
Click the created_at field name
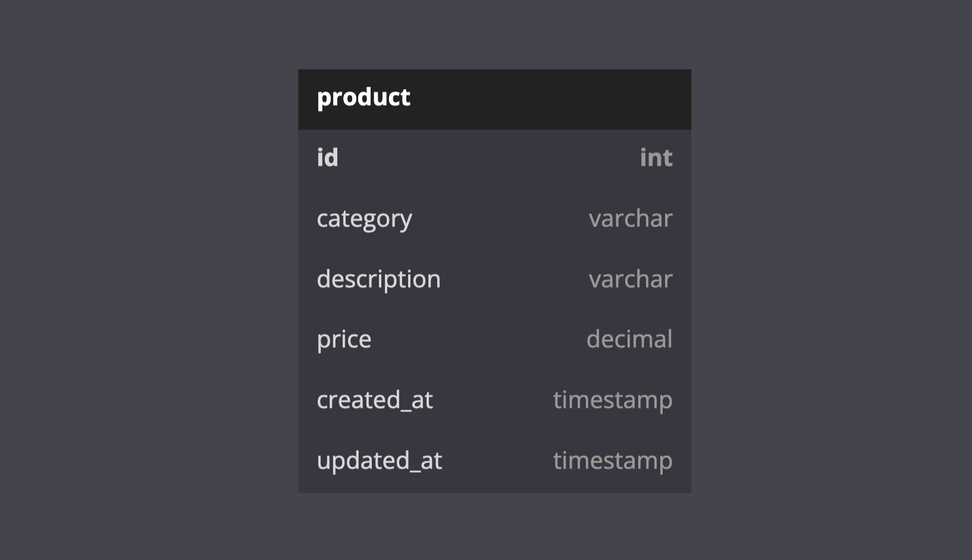point(375,400)
